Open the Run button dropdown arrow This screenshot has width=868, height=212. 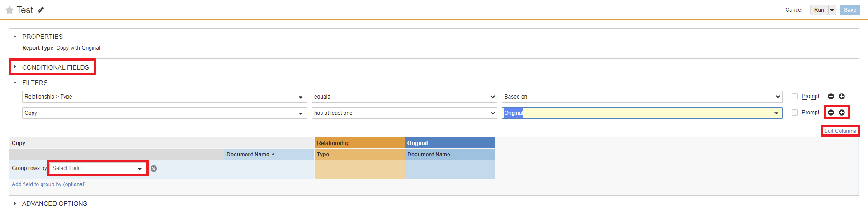pyautogui.click(x=832, y=10)
